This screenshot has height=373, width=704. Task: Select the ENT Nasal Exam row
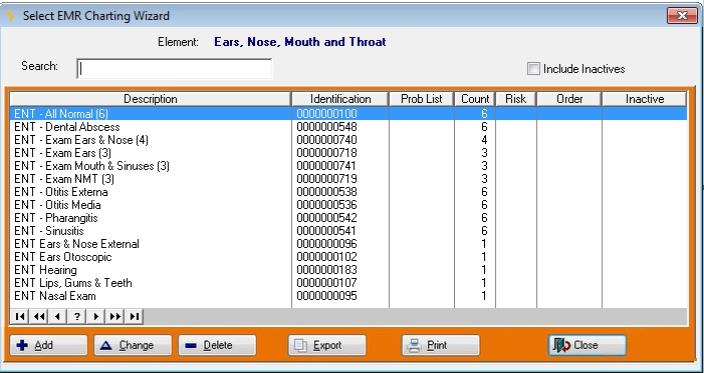pyautogui.click(x=348, y=296)
